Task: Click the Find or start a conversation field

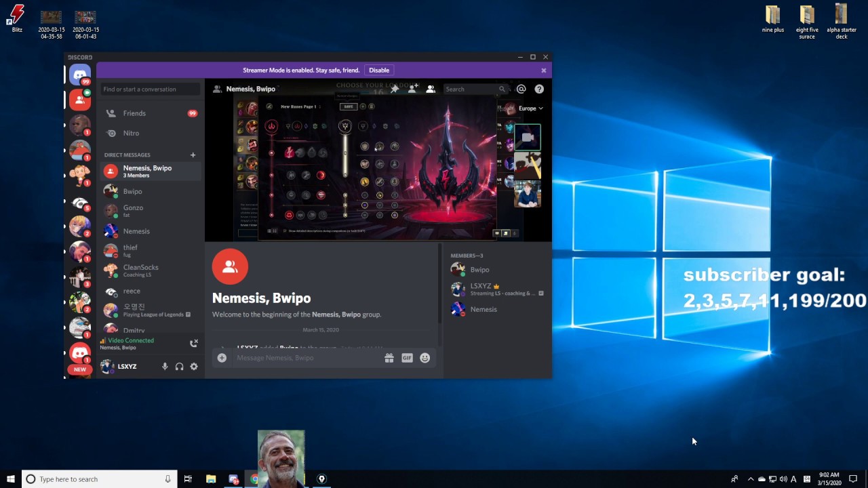Action: tap(151, 89)
